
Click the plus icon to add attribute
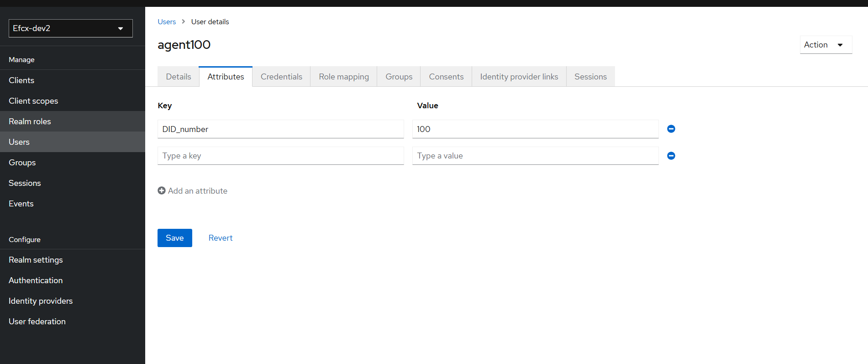point(162,190)
